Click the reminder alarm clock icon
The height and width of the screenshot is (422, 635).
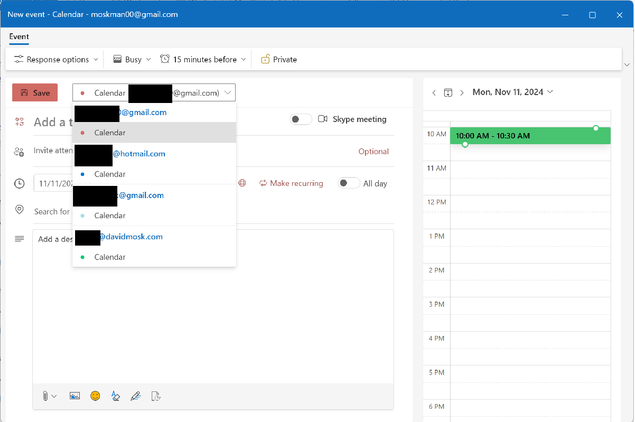(165, 59)
